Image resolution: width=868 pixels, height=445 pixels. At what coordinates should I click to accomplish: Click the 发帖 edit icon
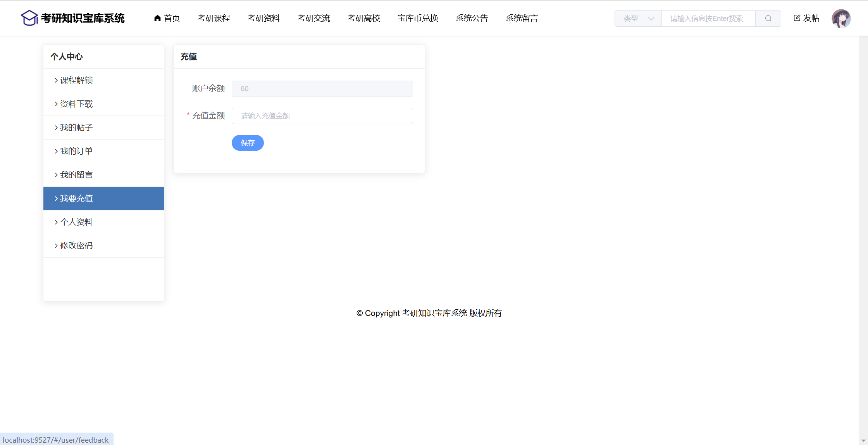tap(797, 18)
